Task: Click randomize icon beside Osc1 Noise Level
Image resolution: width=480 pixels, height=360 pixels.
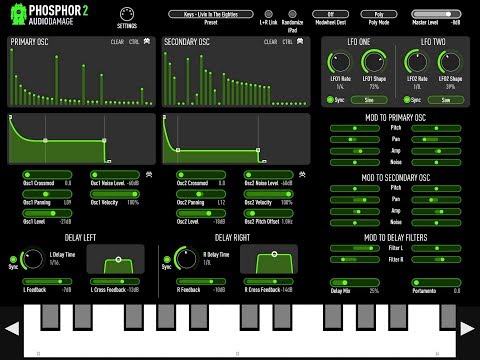Action: pos(149,174)
